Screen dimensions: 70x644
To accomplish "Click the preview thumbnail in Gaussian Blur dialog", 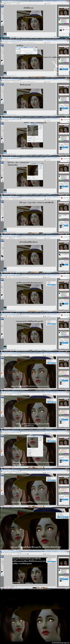I will 33,170.
